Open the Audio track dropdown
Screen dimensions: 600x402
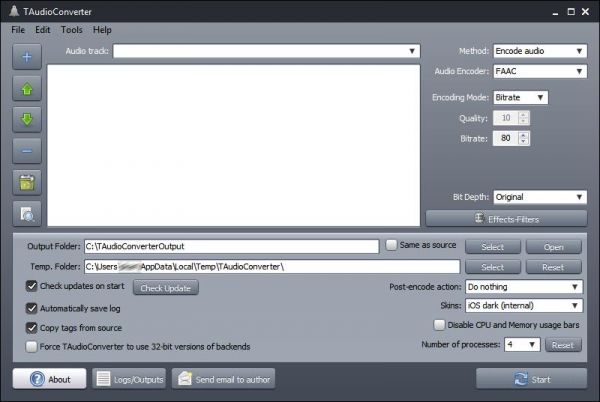click(266, 51)
